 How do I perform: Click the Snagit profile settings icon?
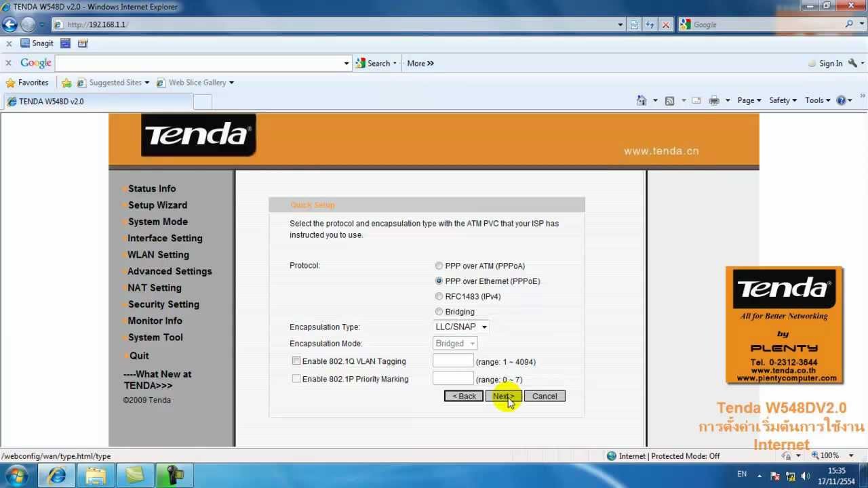[x=83, y=43]
